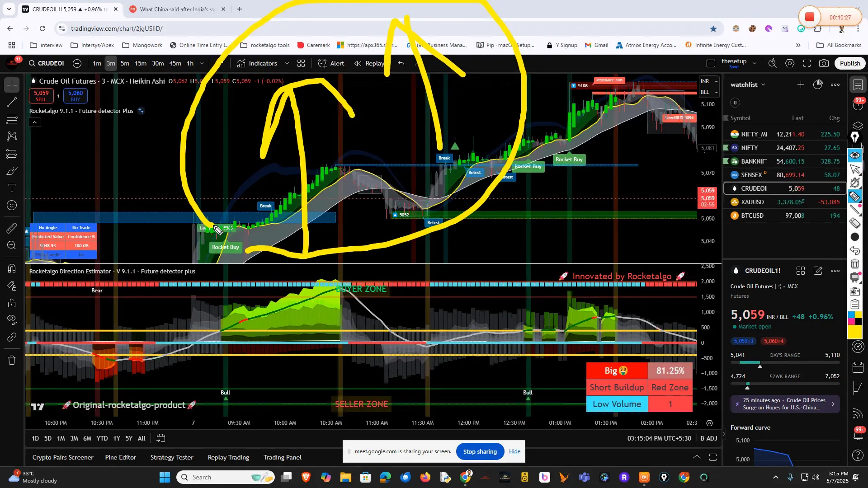
Task: Select the trend line drawing tool
Action: pyautogui.click(x=12, y=102)
